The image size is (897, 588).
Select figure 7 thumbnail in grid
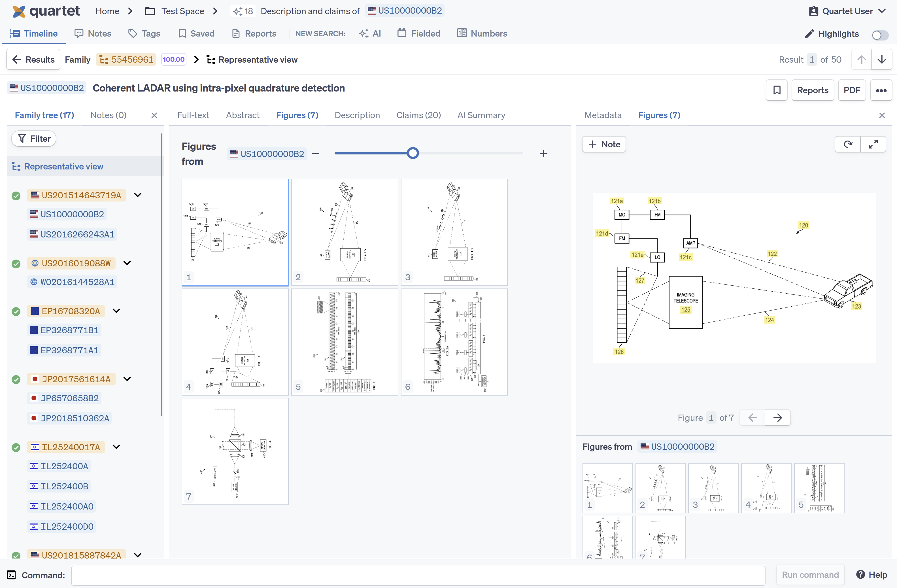point(235,451)
